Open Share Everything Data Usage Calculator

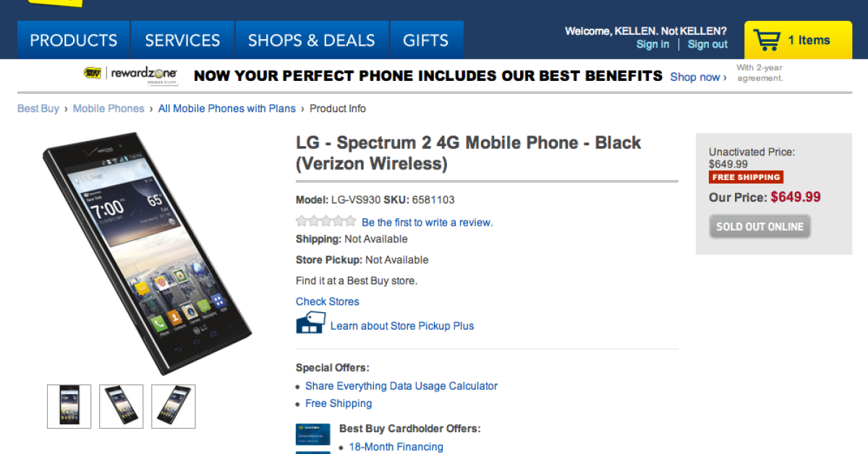(401, 386)
